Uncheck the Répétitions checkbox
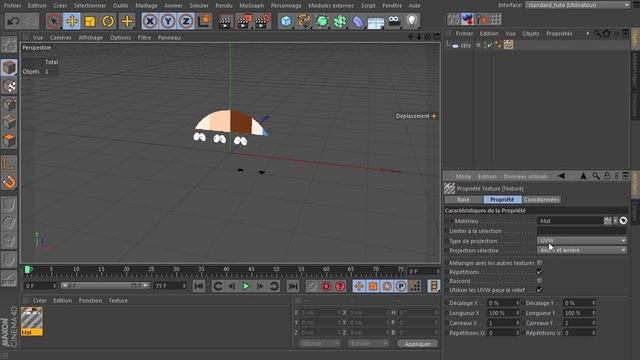The image size is (640, 360). click(540, 272)
